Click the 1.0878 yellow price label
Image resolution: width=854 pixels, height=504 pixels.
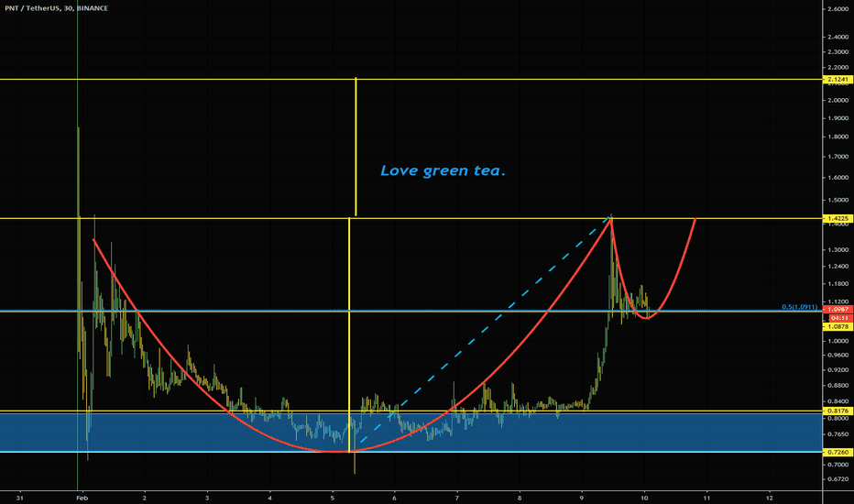pos(838,326)
